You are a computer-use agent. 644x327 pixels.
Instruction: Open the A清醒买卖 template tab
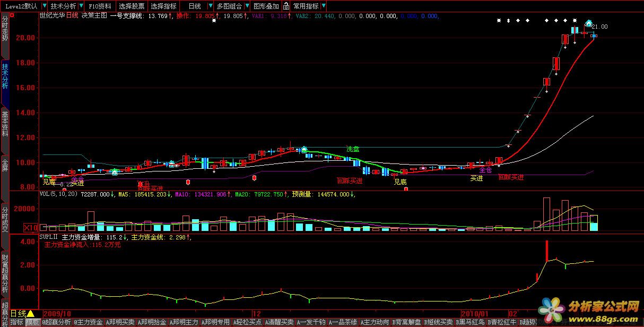click(279, 322)
